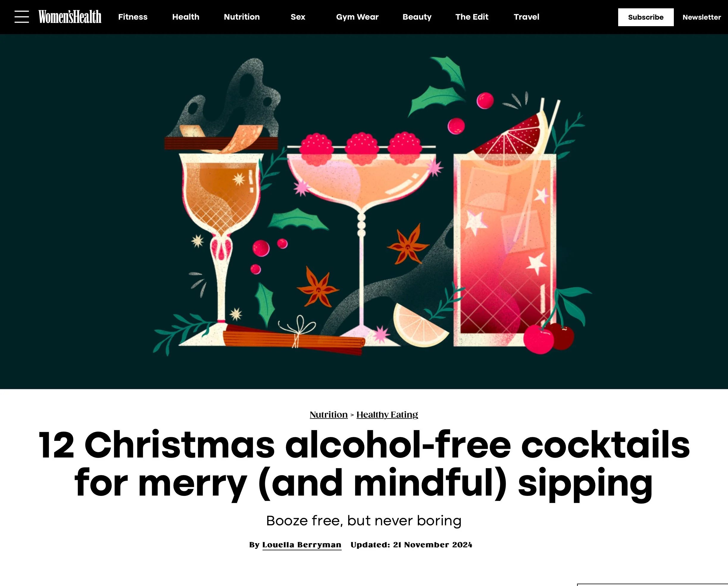Click the Women's Health logo
728x586 pixels.
point(70,17)
